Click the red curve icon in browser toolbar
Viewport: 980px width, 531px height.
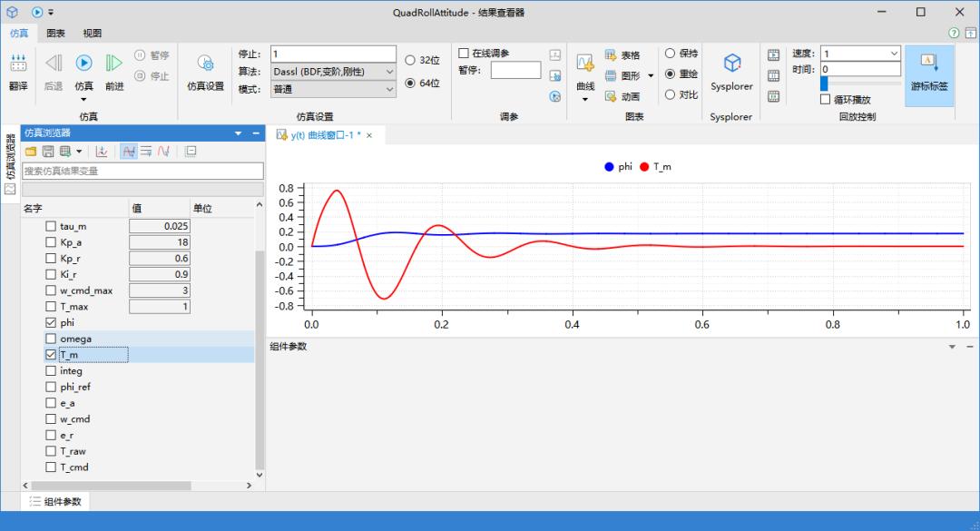(x=163, y=152)
